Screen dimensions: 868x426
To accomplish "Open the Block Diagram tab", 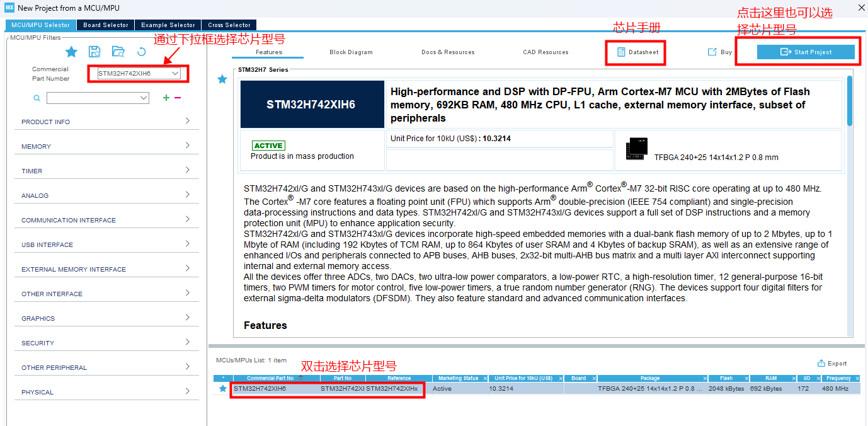I will click(x=351, y=52).
